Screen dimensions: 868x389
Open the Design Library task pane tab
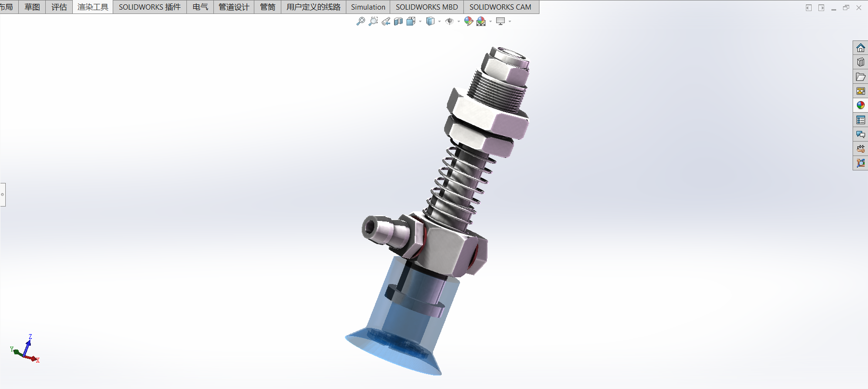coord(860,62)
